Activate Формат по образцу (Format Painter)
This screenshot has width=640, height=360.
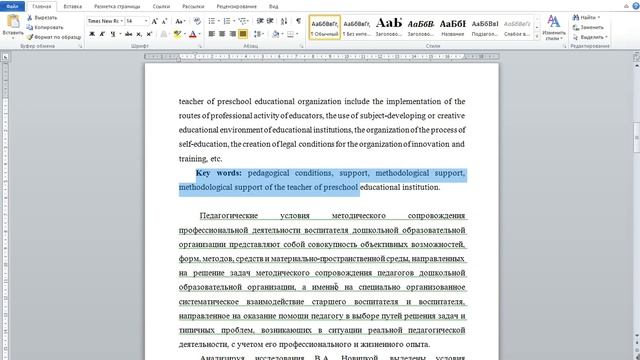(53, 37)
